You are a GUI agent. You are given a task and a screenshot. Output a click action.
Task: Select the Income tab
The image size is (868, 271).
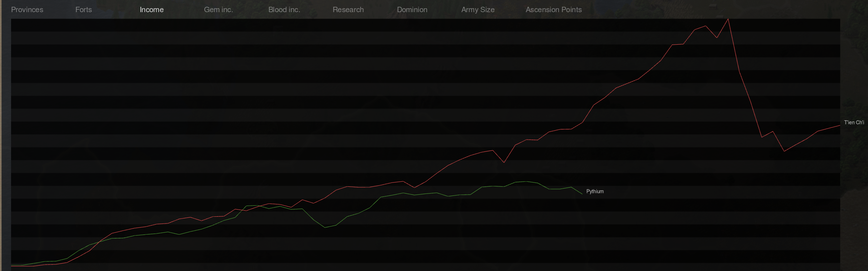(152, 10)
